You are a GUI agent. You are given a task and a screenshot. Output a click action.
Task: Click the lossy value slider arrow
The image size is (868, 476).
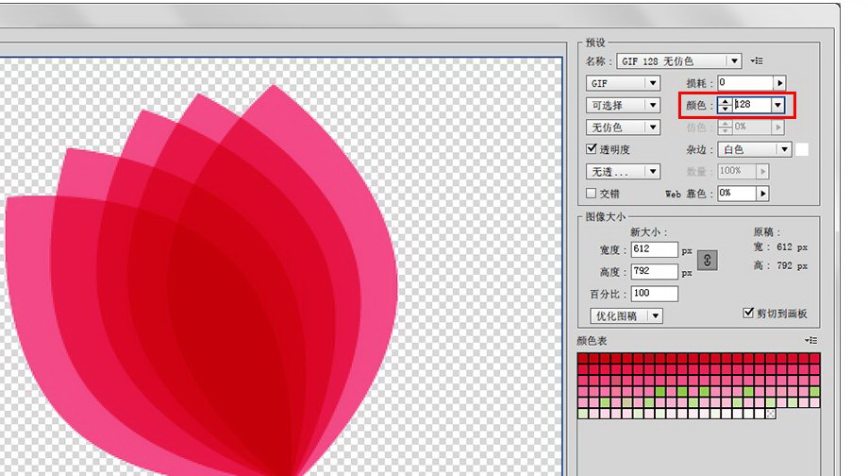pos(779,83)
